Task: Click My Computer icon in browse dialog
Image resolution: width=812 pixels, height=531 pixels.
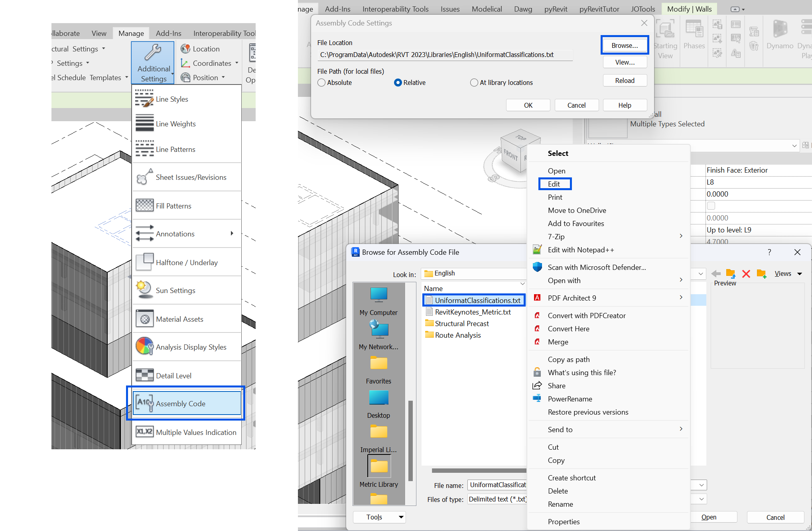Action: click(x=378, y=295)
